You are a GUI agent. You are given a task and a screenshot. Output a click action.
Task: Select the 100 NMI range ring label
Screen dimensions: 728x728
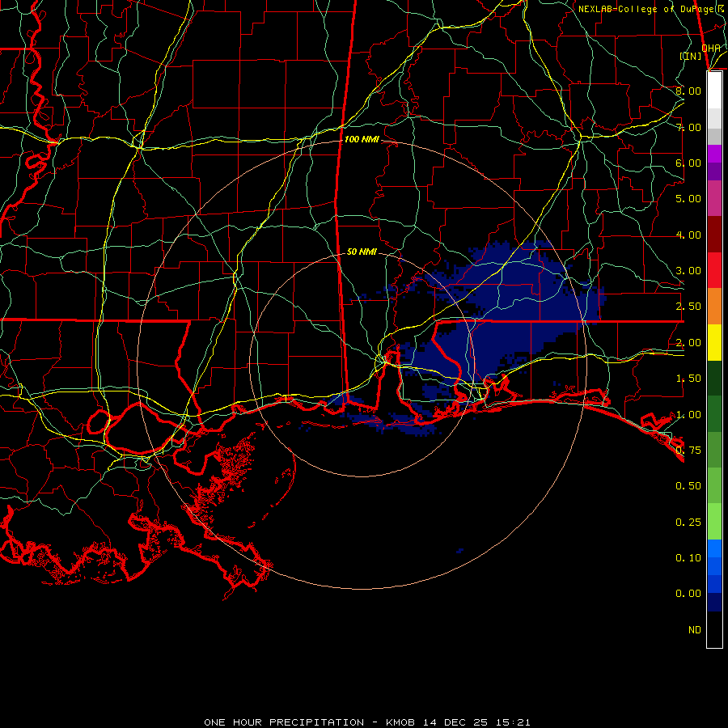tap(362, 139)
